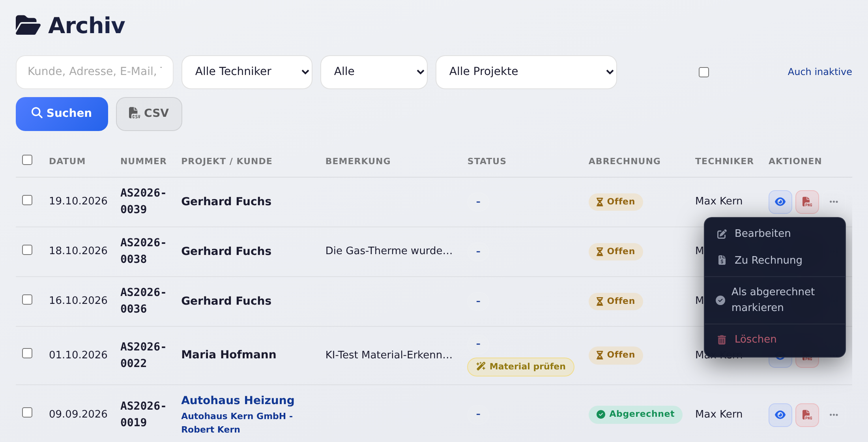
Task: Select row checkbox for 19.10.2026
Action: tap(27, 200)
